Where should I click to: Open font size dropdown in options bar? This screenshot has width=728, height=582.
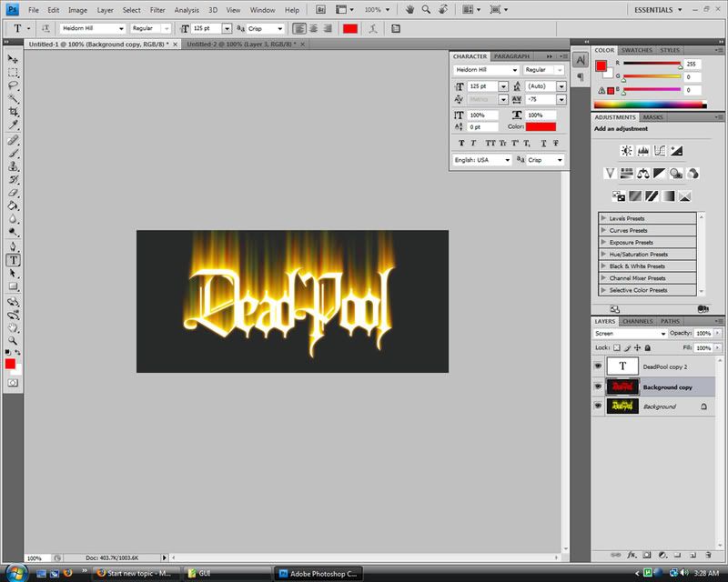[x=227, y=29]
